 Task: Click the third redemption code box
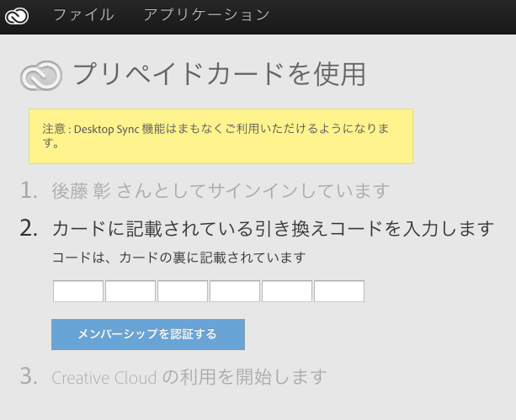click(x=183, y=291)
